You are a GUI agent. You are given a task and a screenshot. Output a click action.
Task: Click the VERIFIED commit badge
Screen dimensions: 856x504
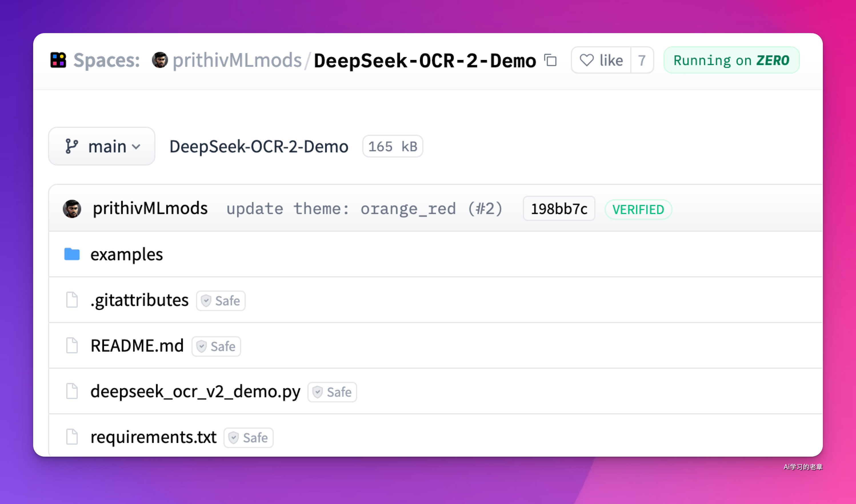pos(638,209)
